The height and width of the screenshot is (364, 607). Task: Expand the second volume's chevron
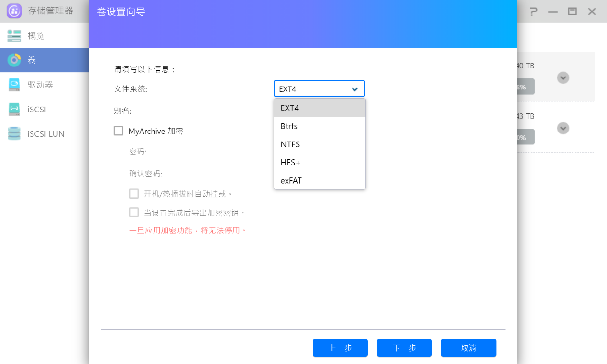(563, 128)
